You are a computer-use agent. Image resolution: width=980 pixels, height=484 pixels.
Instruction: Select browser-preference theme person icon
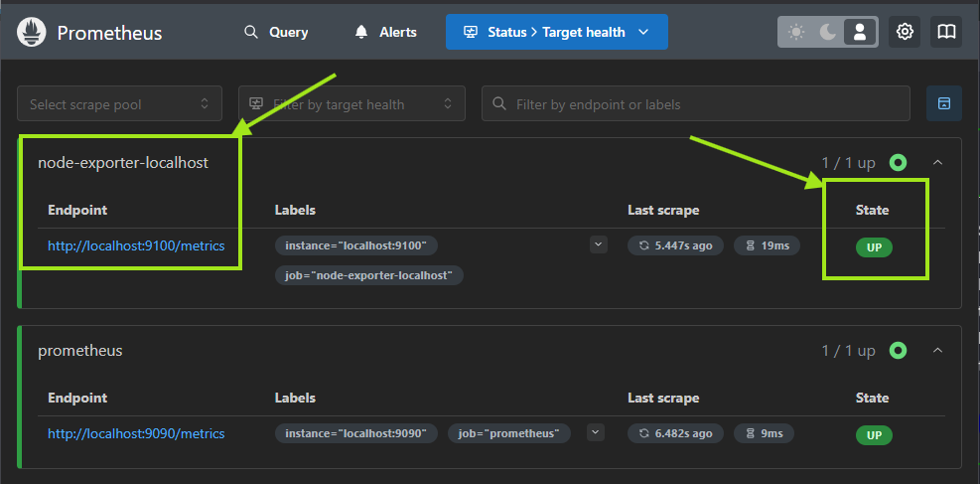(x=860, y=32)
